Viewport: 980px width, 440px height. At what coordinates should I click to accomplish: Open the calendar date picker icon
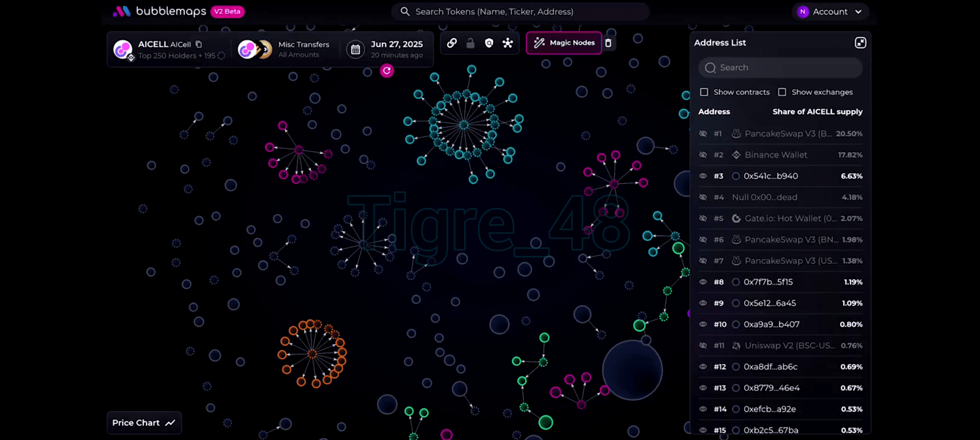click(x=355, y=50)
